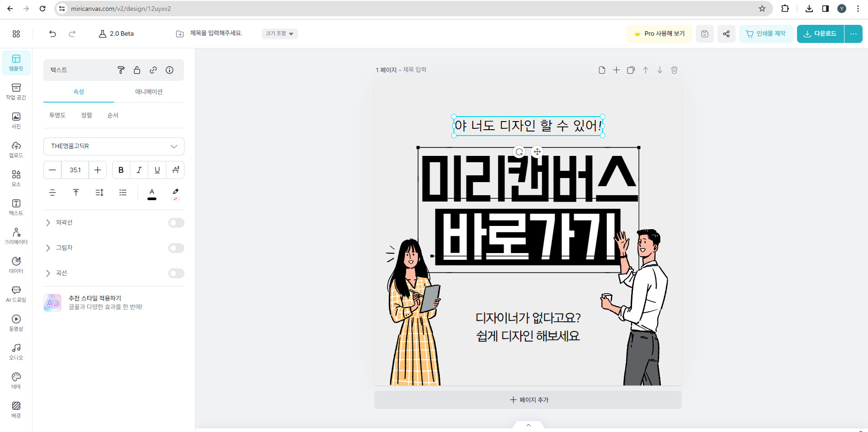Click the 인쇄물 제작 print button
This screenshot has height=432, width=868.
[x=766, y=34]
